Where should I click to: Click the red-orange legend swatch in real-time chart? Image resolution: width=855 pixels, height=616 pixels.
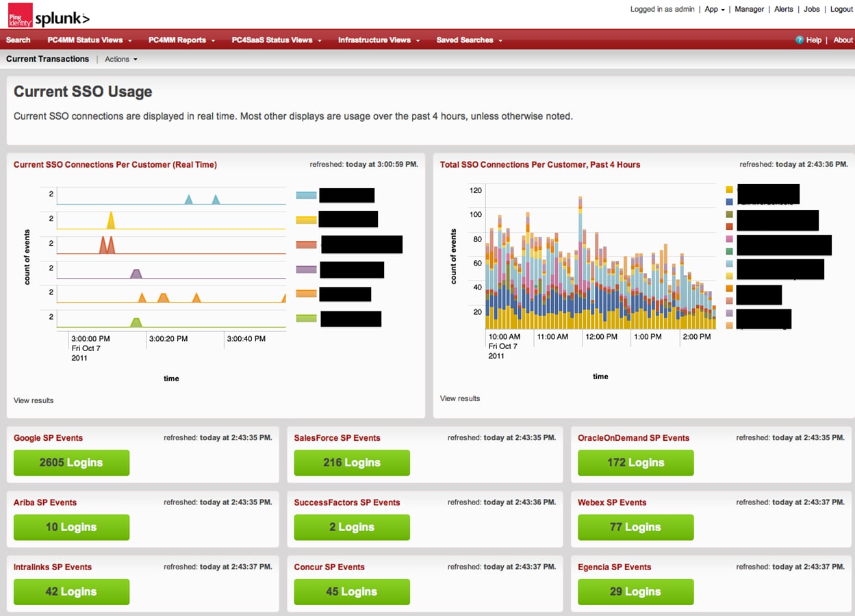coord(306,244)
